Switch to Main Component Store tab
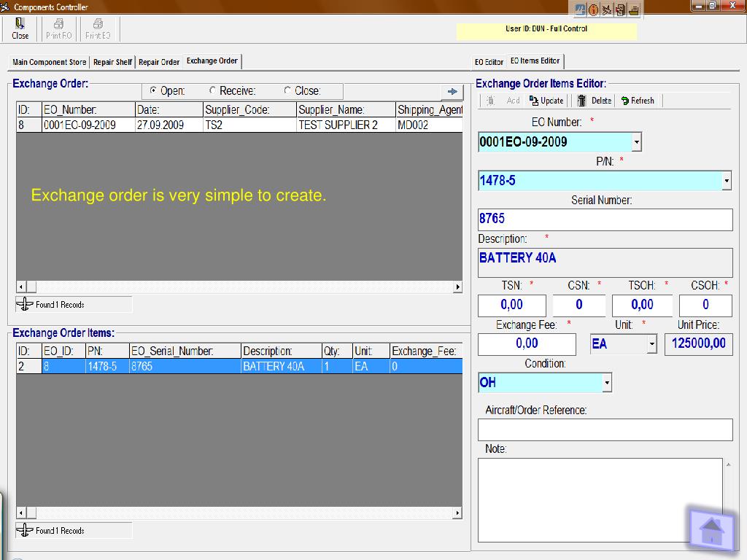This screenshot has height=560, width=747. (49, 62)
